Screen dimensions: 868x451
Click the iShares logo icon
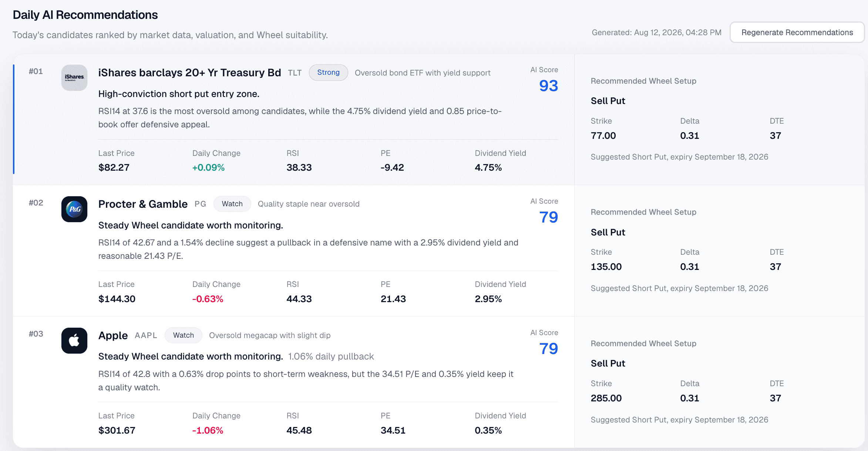[x=74, y=78]
